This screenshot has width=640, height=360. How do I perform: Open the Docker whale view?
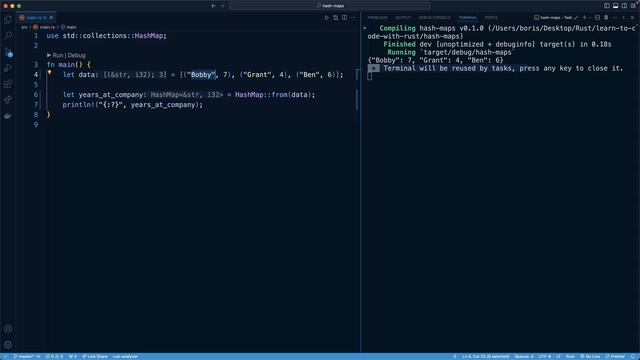[8, 116]
